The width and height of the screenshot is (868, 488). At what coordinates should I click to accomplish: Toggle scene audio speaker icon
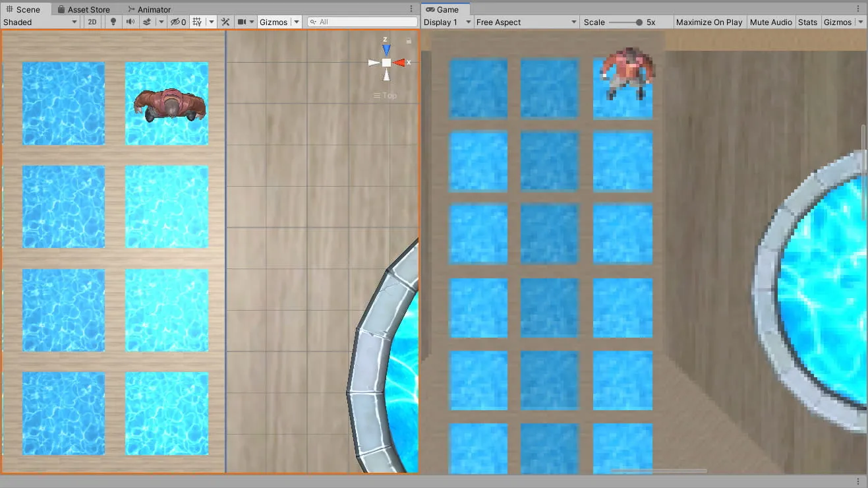[x=130, y=22]
